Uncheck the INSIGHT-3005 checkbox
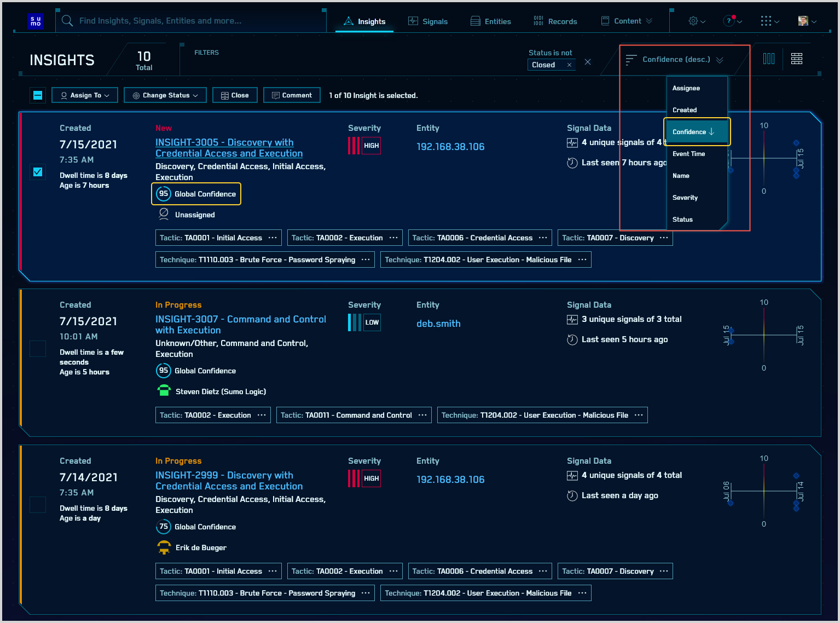 (x=38, y=172)
